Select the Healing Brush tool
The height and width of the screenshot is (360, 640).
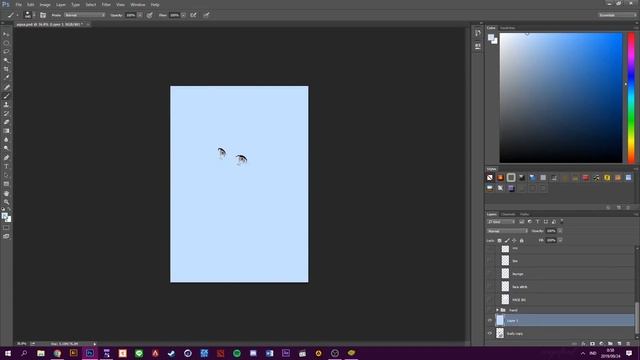6,87
